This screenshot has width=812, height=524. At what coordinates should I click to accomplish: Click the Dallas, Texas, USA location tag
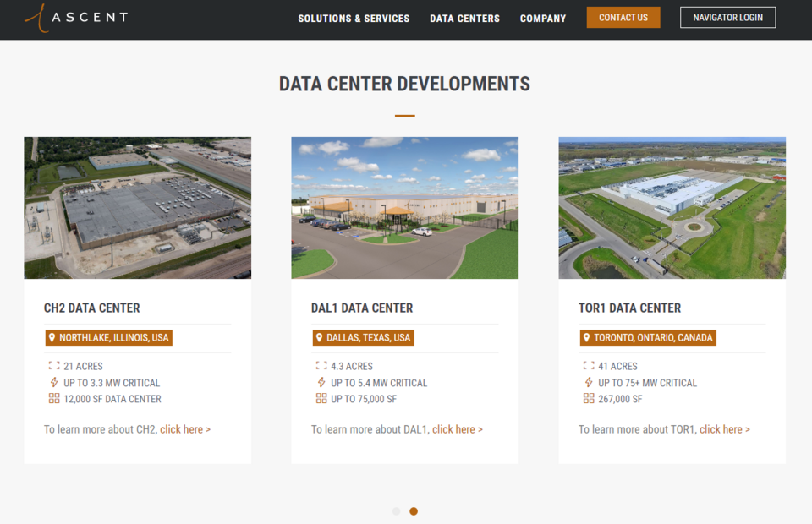pos(363,338)
